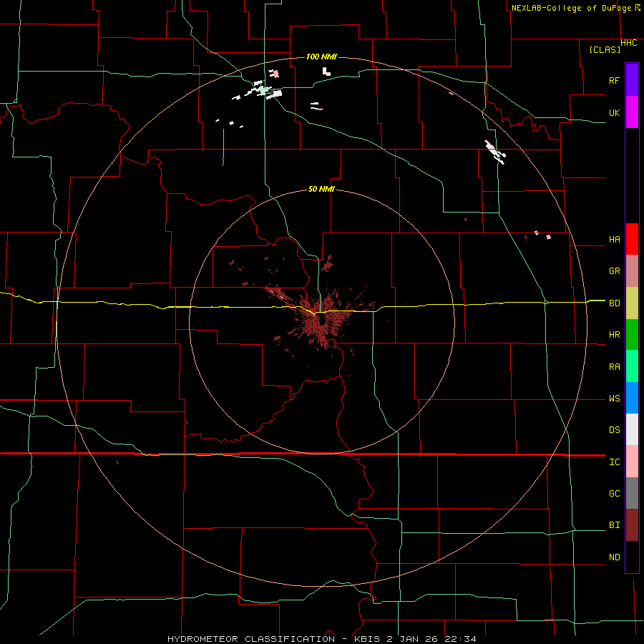The height and width of the screenshot is (644, 644).
Task: Click the BI dark red legend swatch
Action: (x=632, y=525)
